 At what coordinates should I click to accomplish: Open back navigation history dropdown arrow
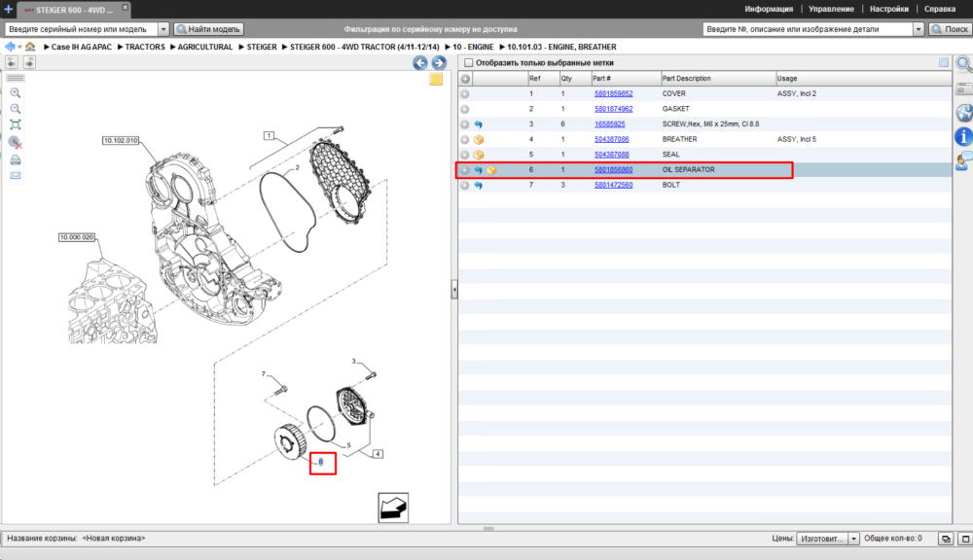pyautogui.click(x=19, y=47)
